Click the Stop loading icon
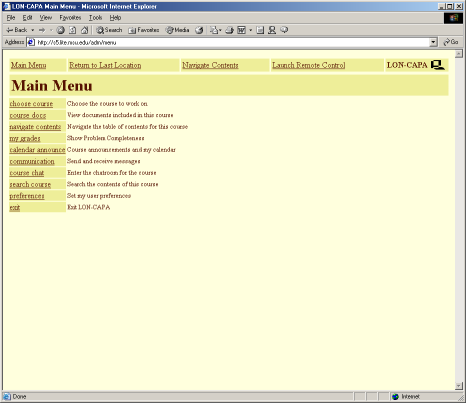 60,30
